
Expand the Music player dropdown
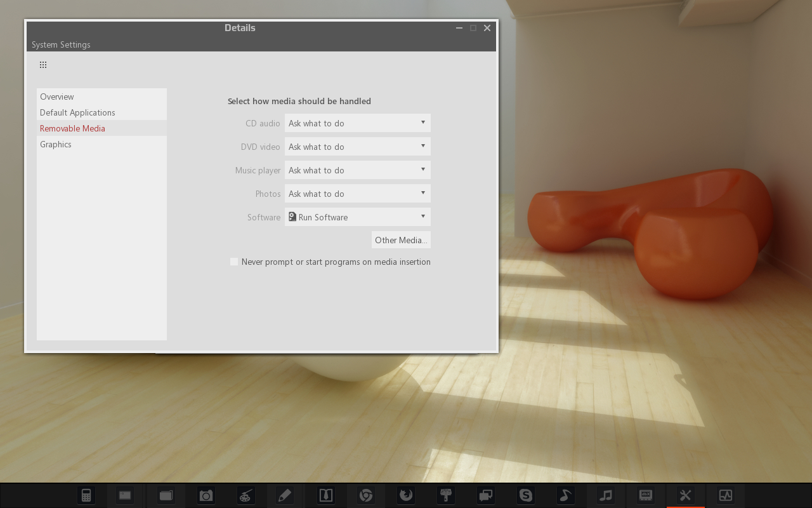click(358, 170)
